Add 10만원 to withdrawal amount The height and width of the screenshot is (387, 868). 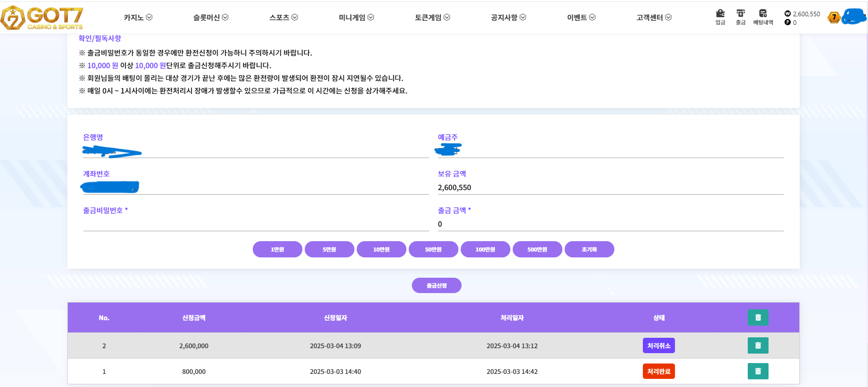[381, 249]
